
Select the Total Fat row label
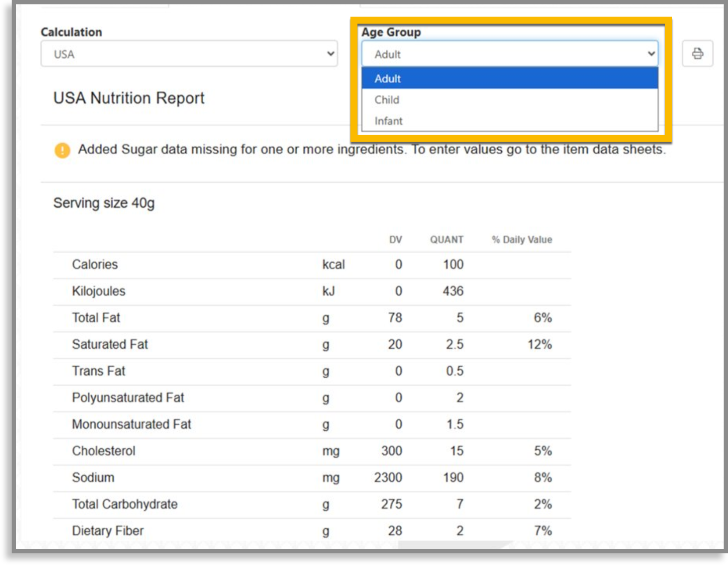[96, 318]
